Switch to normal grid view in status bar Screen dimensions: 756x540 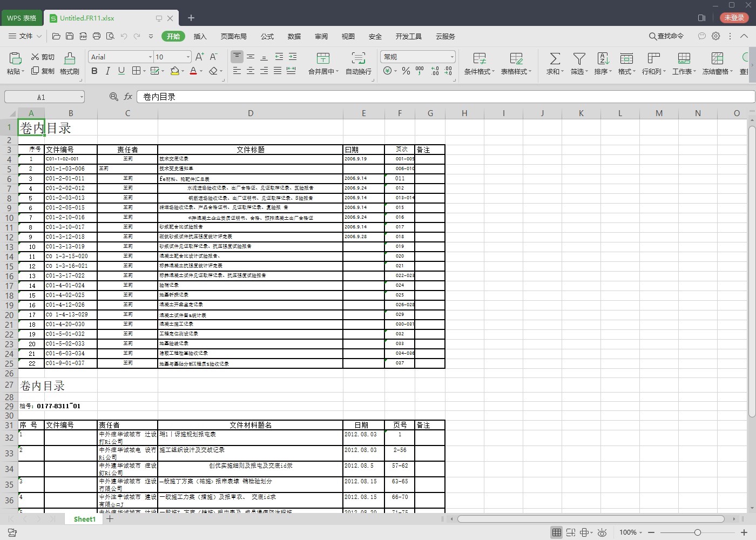tap(557, 532)
